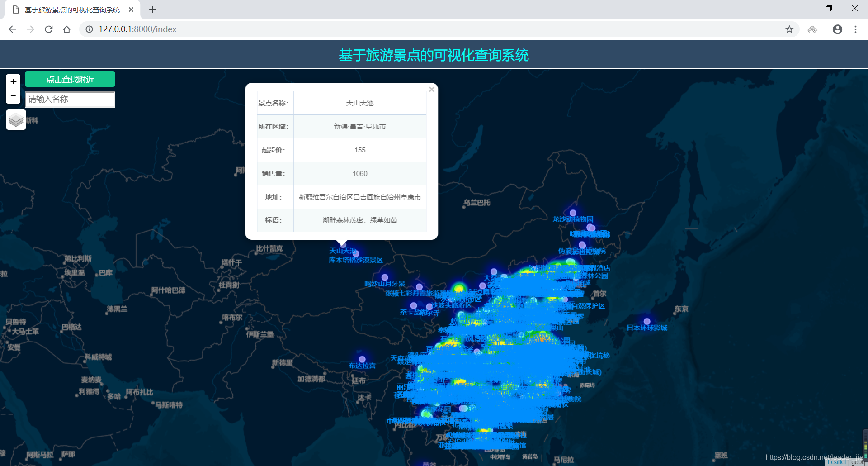Open the map layers control
This screenshot has width=868, height=466.
pyautogui.click(x=16, y=120)
